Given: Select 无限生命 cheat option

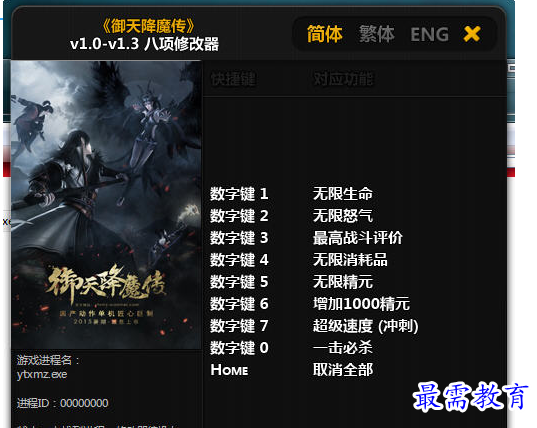Looking at the screenshot, I should point(343,194).
